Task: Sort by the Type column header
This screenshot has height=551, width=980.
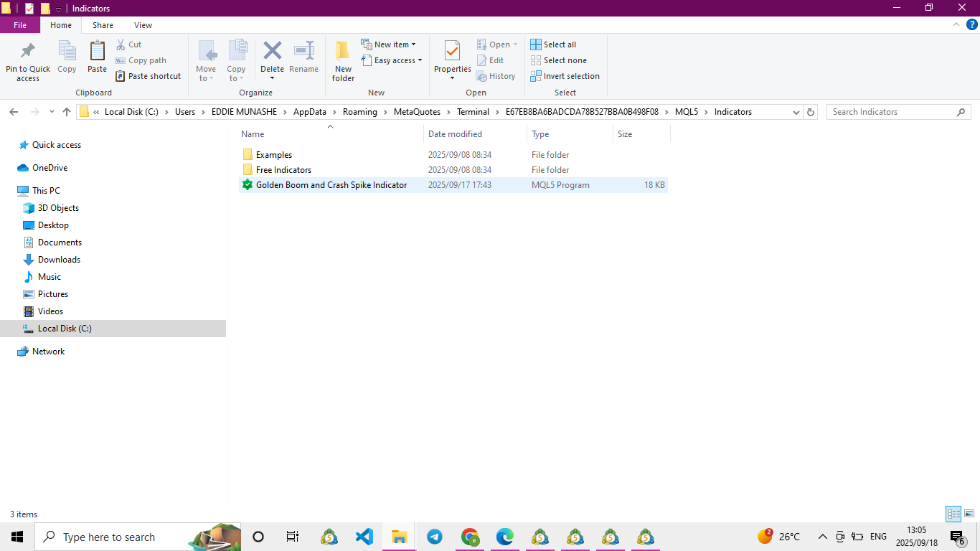Action: 570,134
